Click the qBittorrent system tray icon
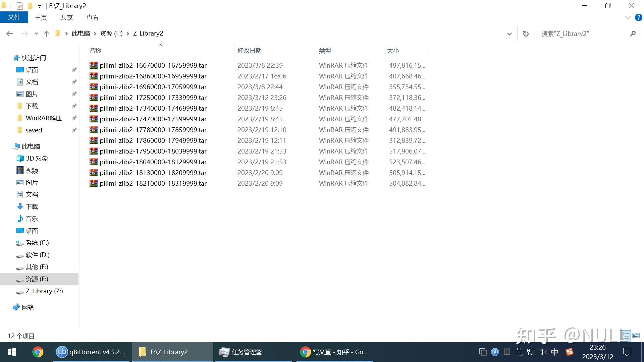The height and width of the screenshot is (362, 644). (495, 352)
